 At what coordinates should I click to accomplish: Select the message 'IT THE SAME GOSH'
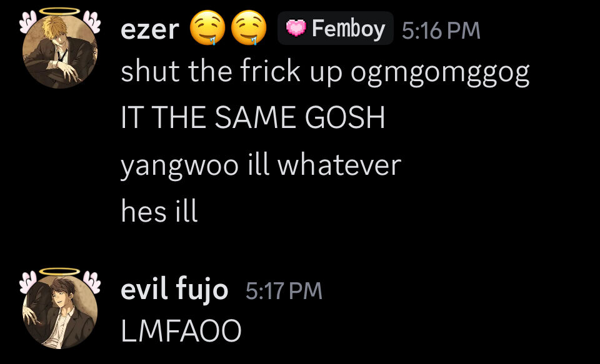point(253,117)
